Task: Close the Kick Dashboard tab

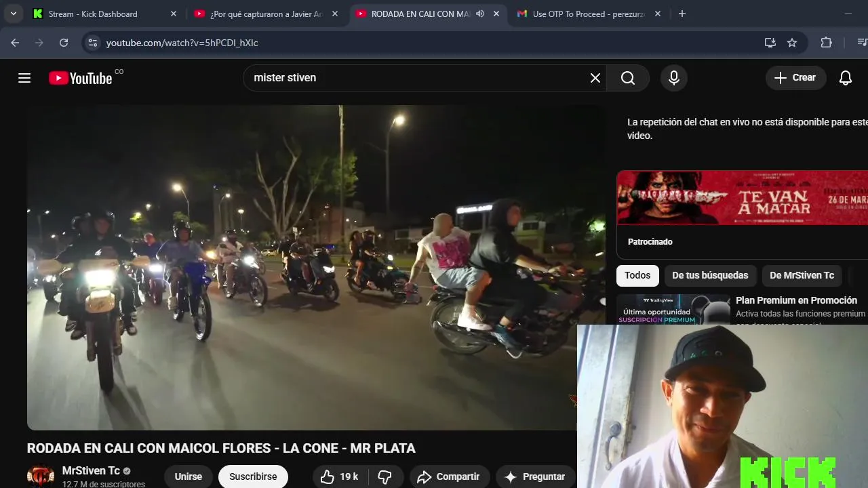Action: [x=173, y=14]
